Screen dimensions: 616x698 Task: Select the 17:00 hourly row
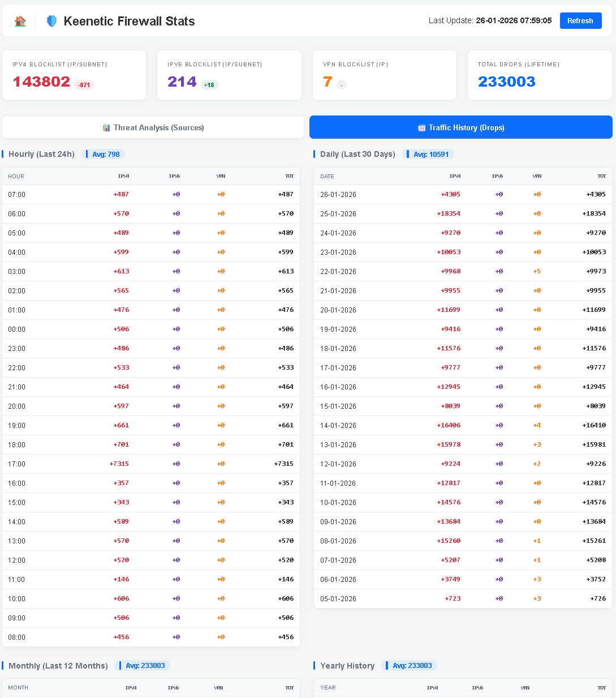pos(150,464)
